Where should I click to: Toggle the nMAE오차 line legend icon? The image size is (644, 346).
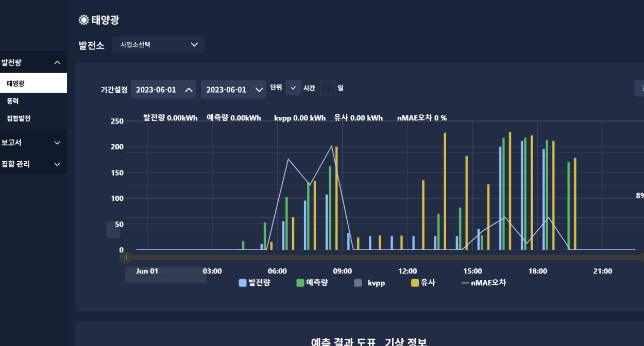coord(465,283)
